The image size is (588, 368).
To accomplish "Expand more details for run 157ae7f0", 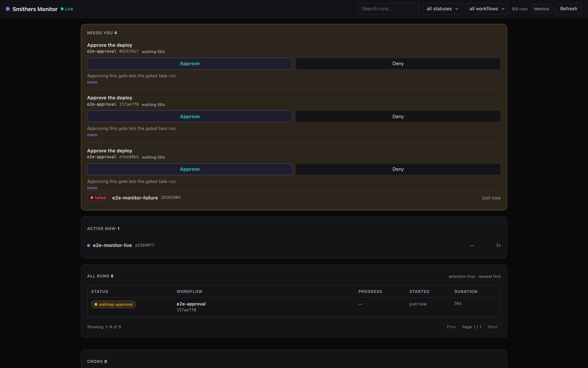I will tap(92, 135).
